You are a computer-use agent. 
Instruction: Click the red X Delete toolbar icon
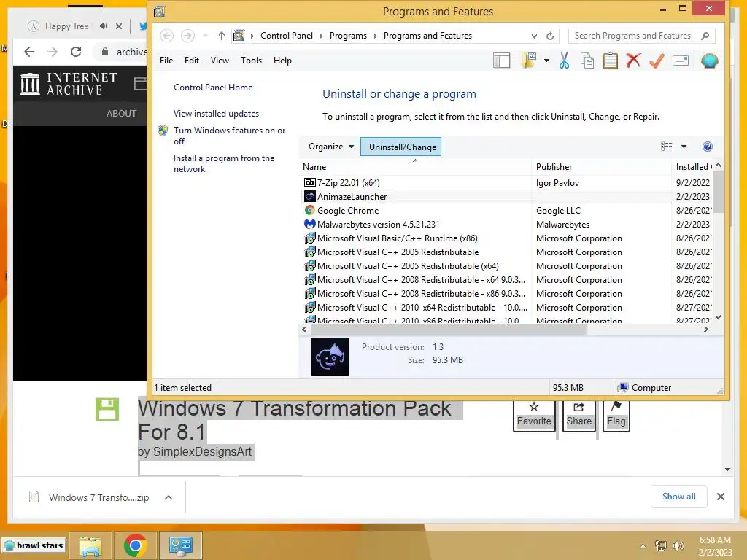click(633, 61)
